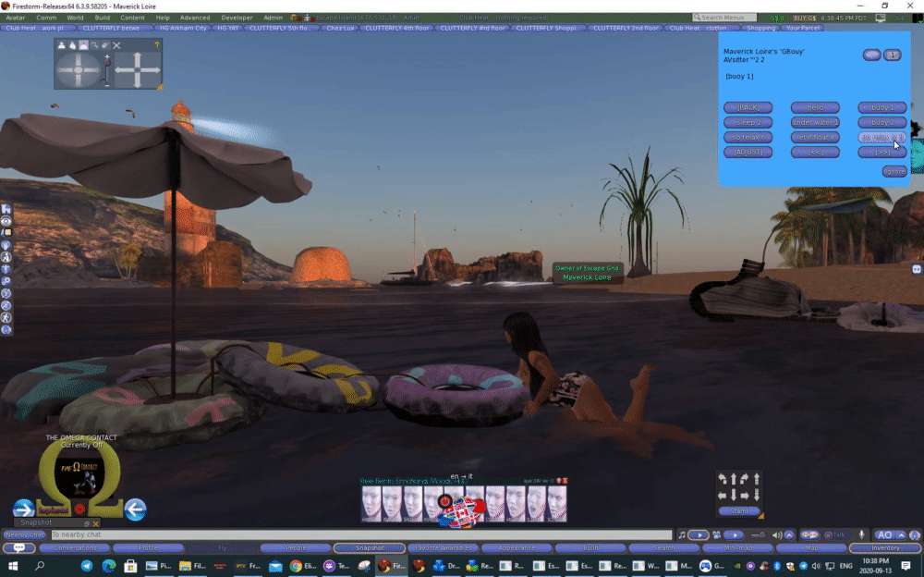924x577 pixels.
Task: Click the turn-left movement arrow
Action: (723, 479)
